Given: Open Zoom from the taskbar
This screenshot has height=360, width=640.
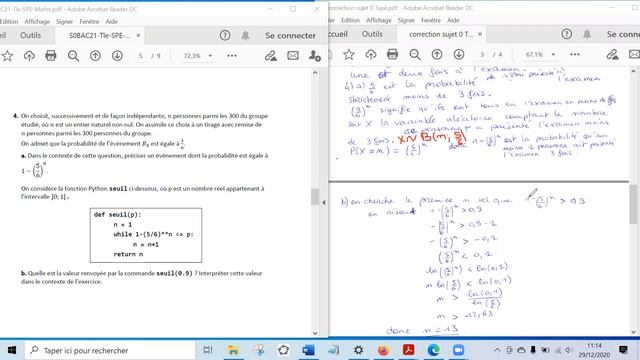Looking at the screenshot, I should coord(458,350).
